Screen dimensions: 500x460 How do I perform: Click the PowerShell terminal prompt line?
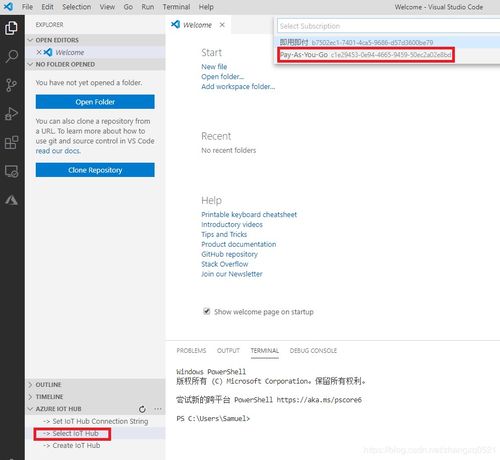[x=213, y=418]
